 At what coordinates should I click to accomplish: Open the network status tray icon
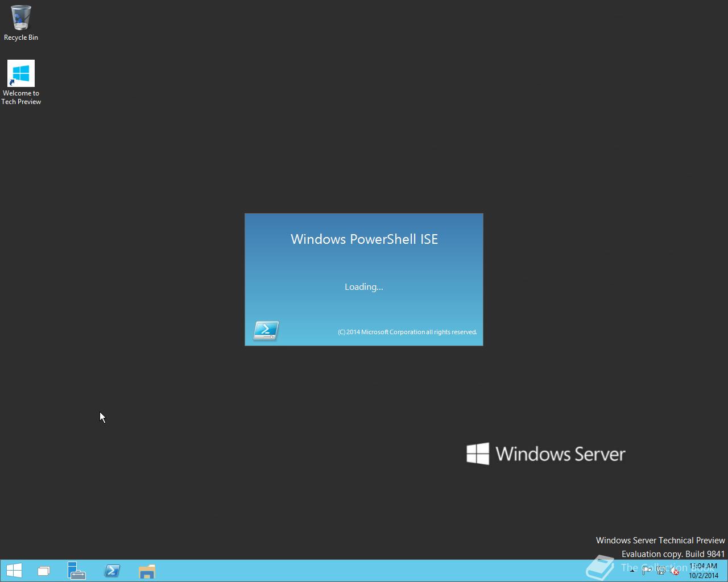[x=661, y=571]
